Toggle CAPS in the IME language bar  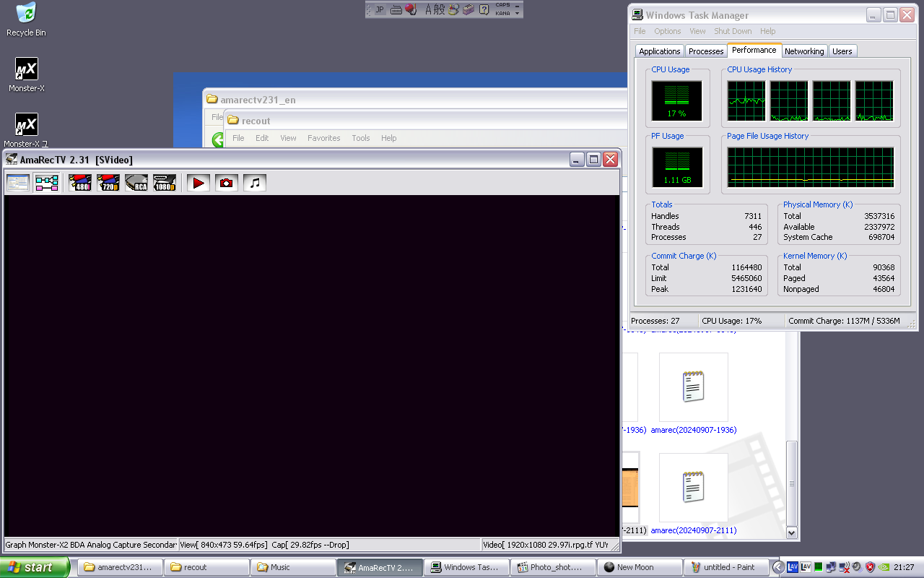502,5
